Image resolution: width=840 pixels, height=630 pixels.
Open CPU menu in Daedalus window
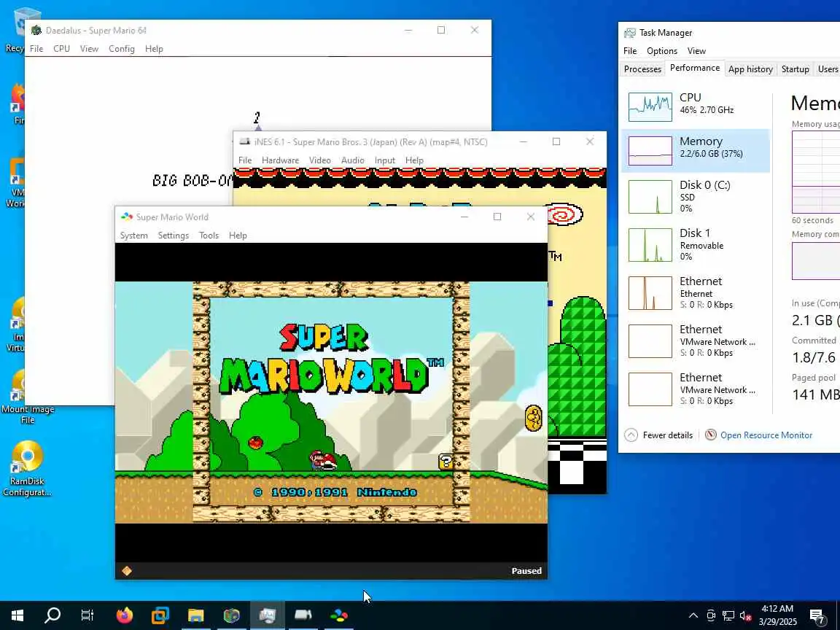click(x=61, y=49)
